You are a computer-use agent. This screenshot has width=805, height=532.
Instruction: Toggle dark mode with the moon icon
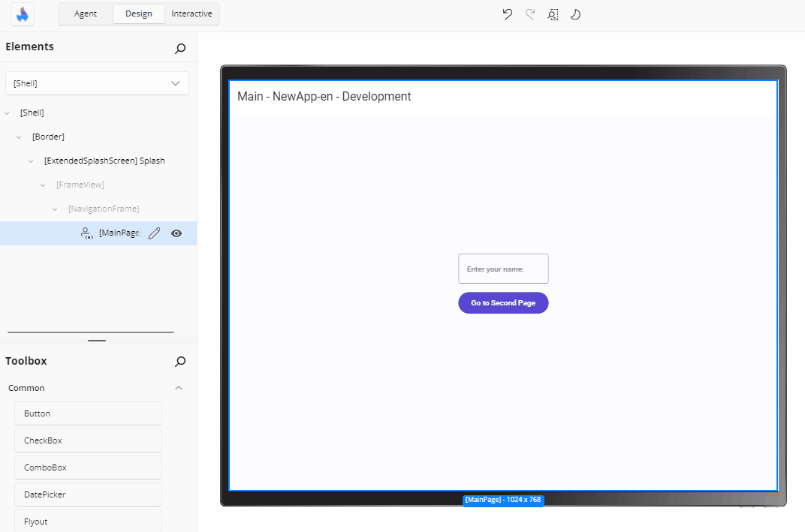point(575,14)
